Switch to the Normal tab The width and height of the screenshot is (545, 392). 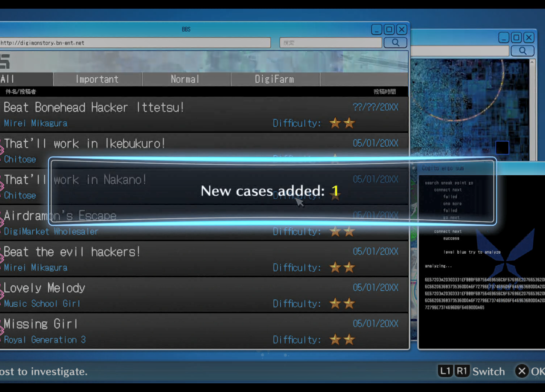[185, 79]
